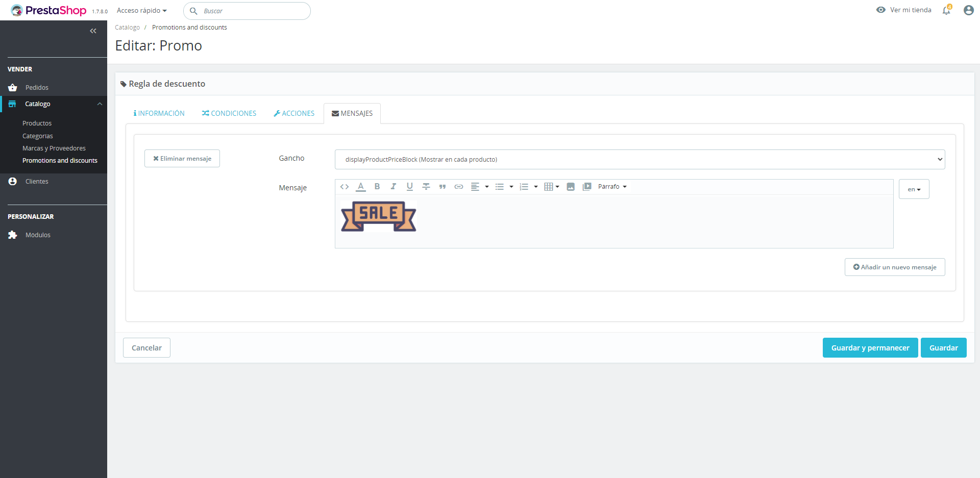Open the source code editor button
980x478 pixels.
pos(345,187)
